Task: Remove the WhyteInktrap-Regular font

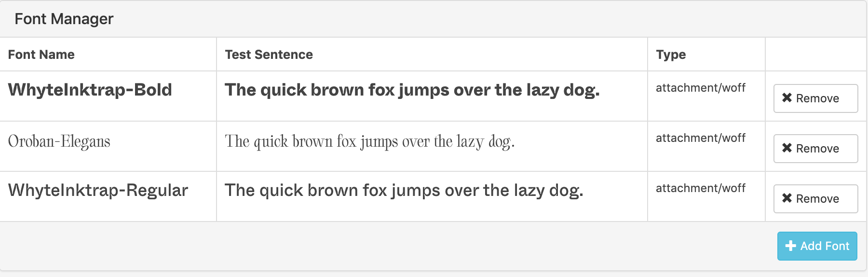Action: pyautogui.click(x=815, y=199)
